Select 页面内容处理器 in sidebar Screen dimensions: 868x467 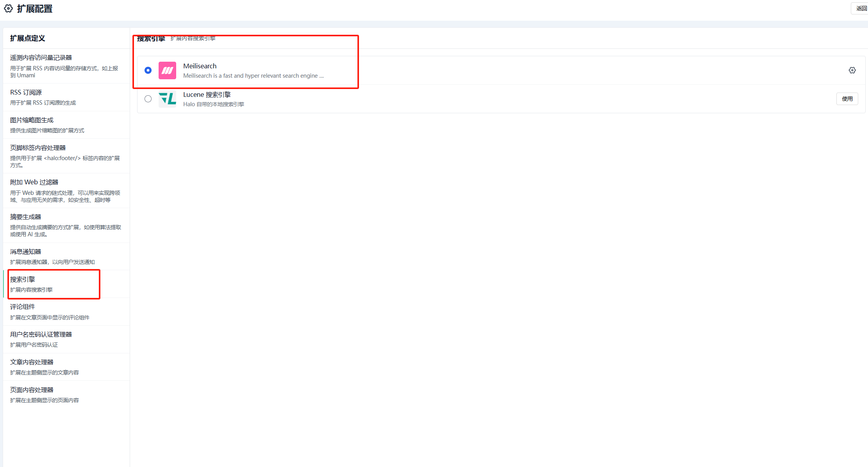point(32,390)
